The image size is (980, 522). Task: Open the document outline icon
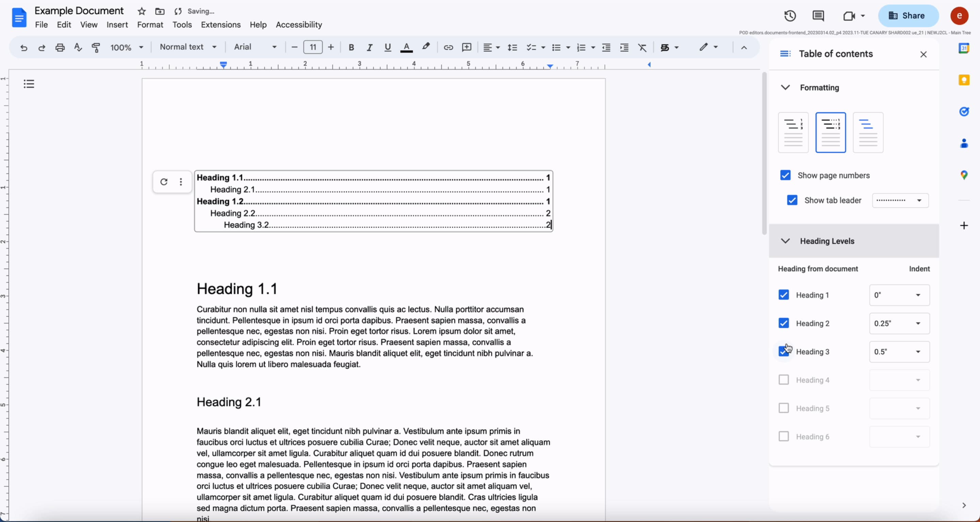[x=29, y=84]
